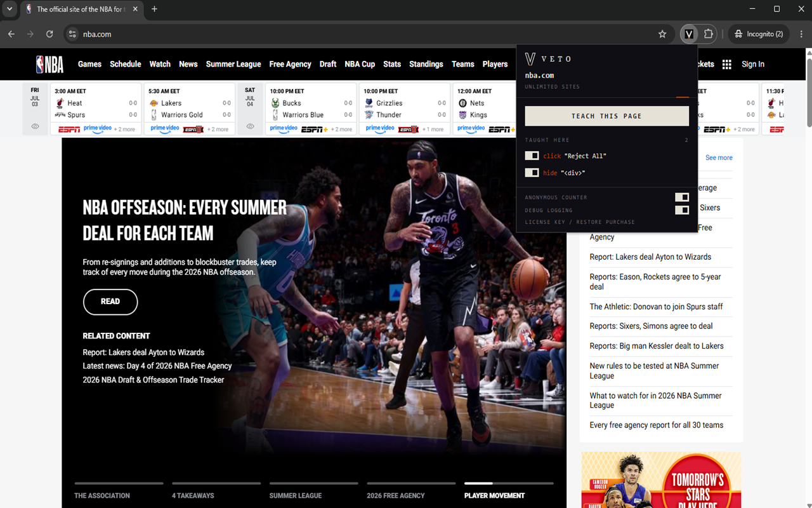Image resolution: width=812 pixels, height=508 pixels.
Task: Expand "+ 2 more" broadcasters for Lakers game
Action: click(218, 130)
